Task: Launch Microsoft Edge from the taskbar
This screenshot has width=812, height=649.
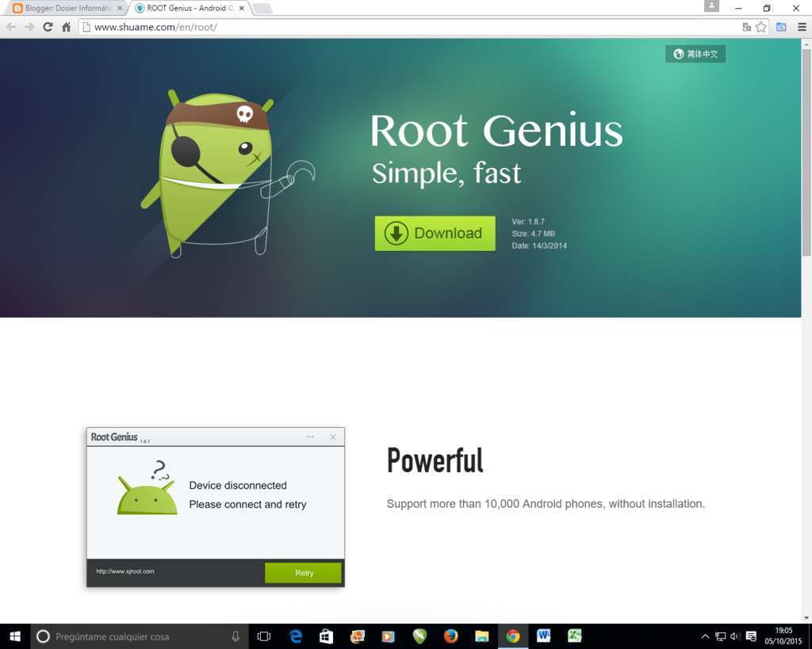Action: (x=296, y=636)
